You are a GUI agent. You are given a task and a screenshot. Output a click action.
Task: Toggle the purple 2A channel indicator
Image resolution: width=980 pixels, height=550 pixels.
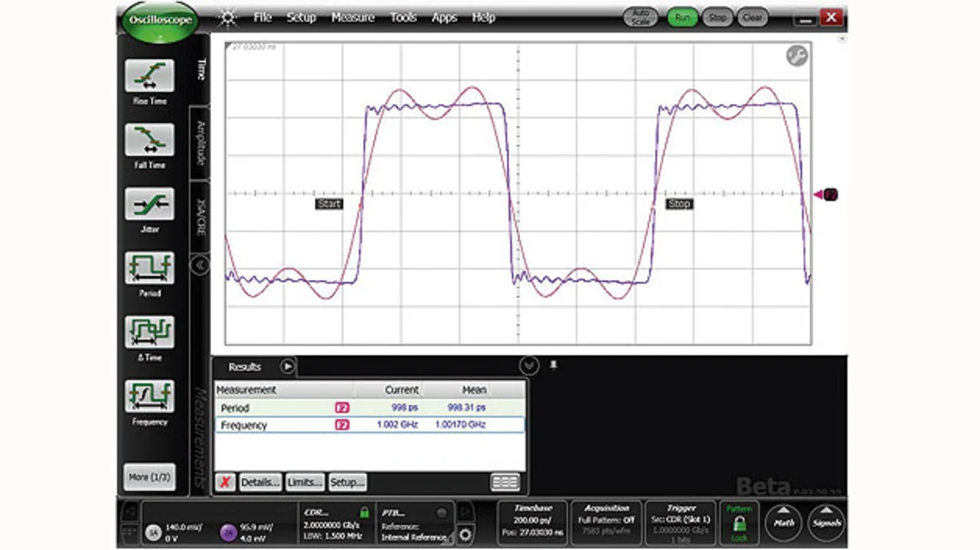pyautogui.click(x=227, y=532)
